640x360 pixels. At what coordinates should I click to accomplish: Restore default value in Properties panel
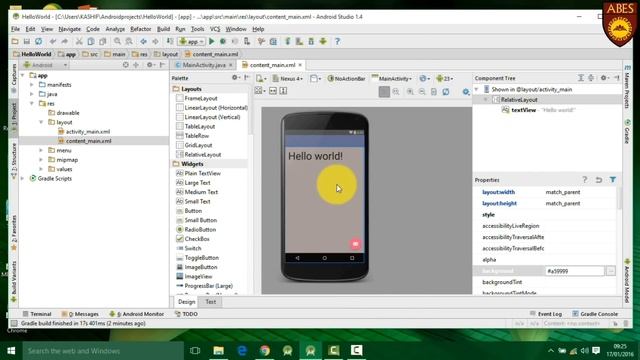tap(598, 180)
